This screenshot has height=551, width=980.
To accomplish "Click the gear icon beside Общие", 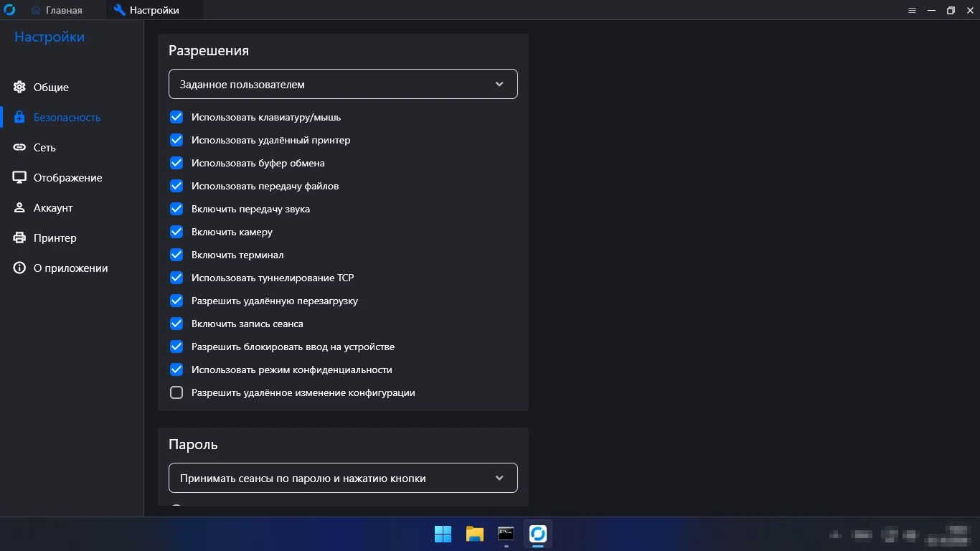I will (20, 88).
